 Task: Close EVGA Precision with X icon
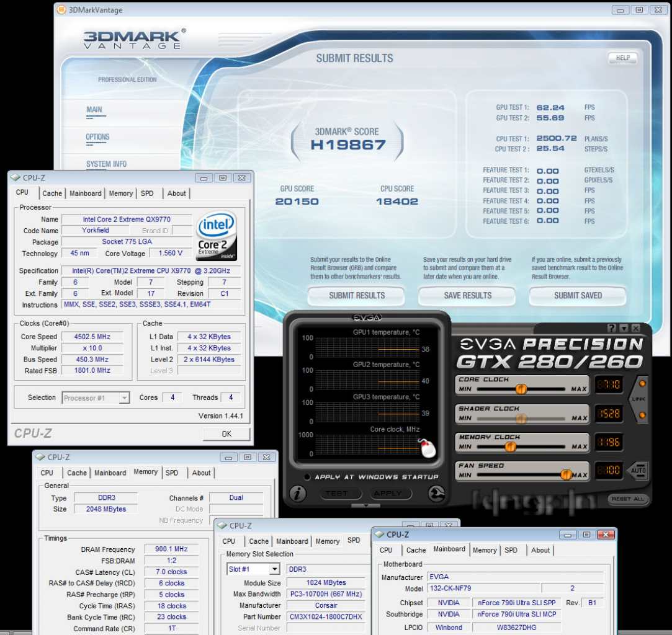coord(636,328)
